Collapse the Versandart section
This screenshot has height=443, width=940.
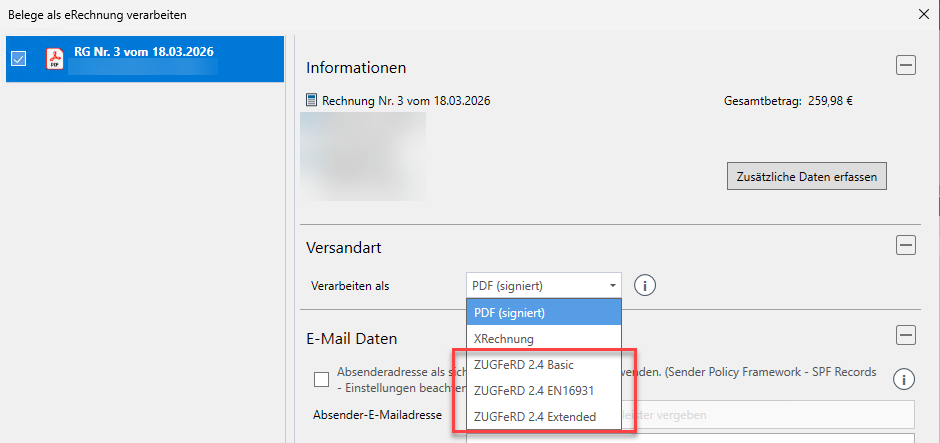point(905,245)
